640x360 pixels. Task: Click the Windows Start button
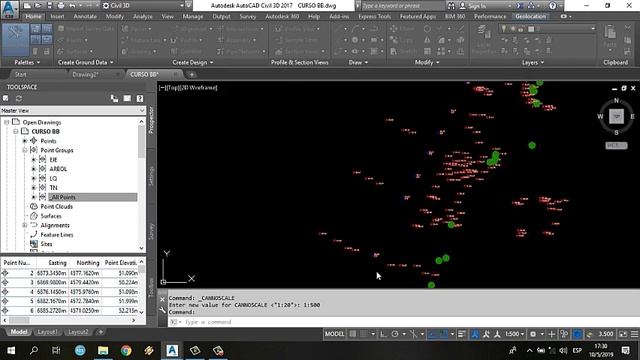[11, 350]
